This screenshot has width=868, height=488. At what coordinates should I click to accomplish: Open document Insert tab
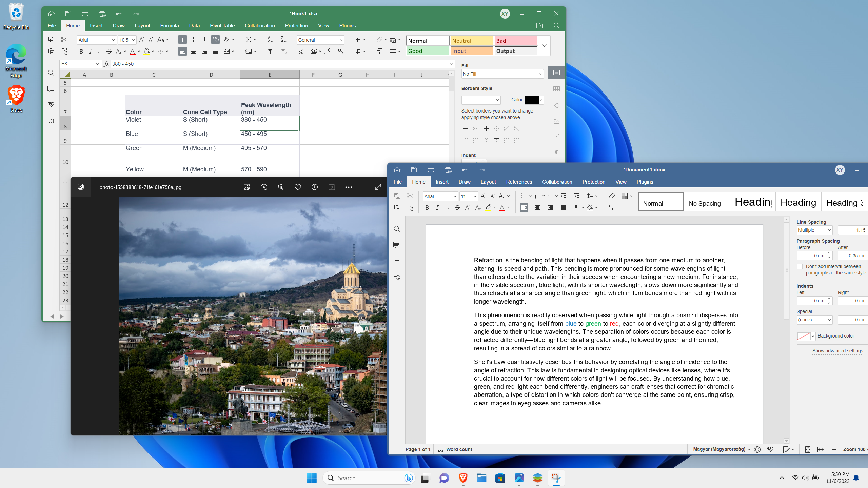click(x=442, y=182)
